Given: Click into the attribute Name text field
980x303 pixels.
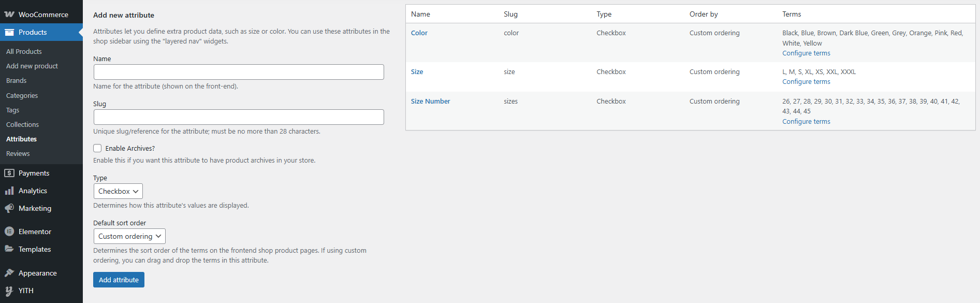Looking at the screenshot, I should point(239,72).
